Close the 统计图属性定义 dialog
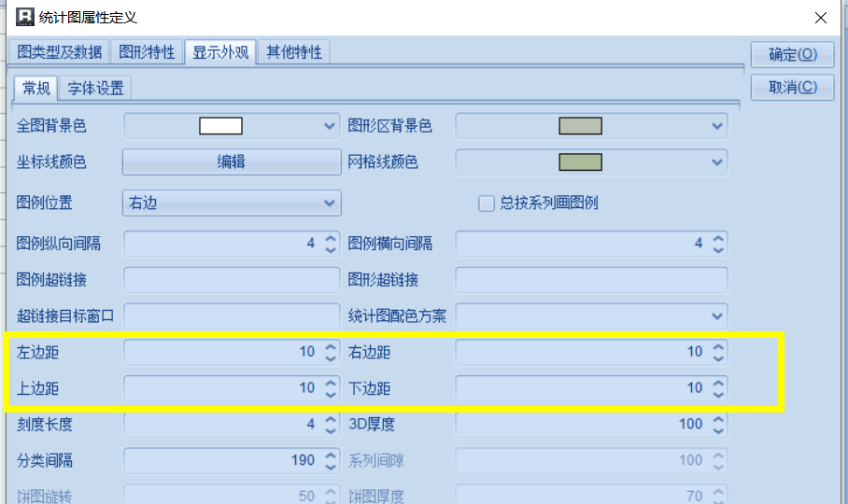This screenshot has height=504, width=848. pos(820,18)
